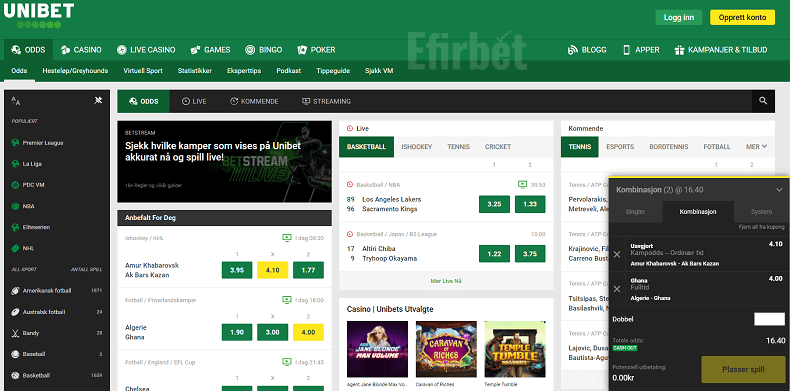The height and width of the screenshot is (391, 790).
Task: Select NBA basketball icon in sidebar
Action: click(x=15, y=206)
